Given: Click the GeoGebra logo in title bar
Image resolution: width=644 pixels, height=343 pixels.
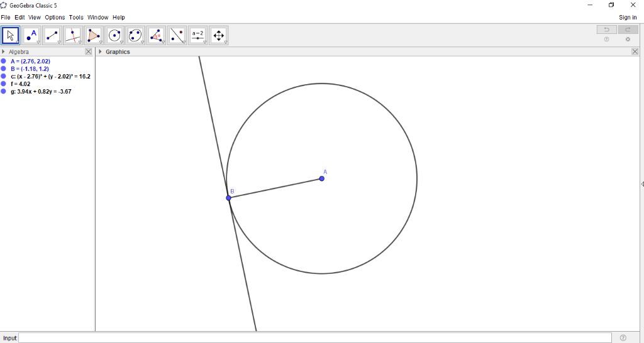Looking at the screenshot, I should [x=4, y=5].
